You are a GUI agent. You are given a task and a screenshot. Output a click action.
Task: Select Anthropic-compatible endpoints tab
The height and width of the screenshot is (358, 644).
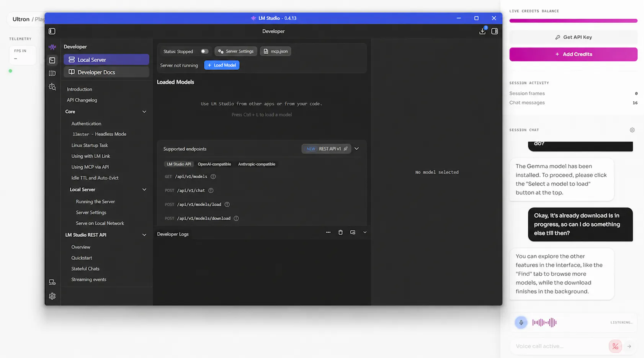point(257,164)
